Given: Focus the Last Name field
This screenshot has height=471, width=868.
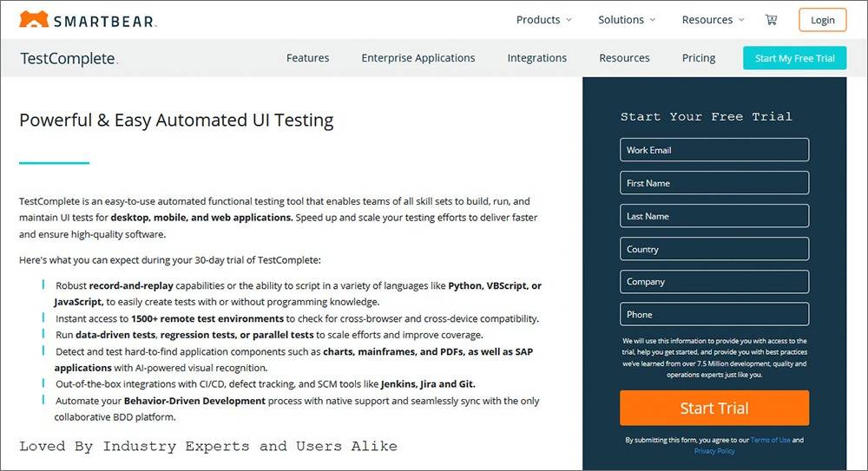Looking at the screenshot, I should (x=714, y=216).
